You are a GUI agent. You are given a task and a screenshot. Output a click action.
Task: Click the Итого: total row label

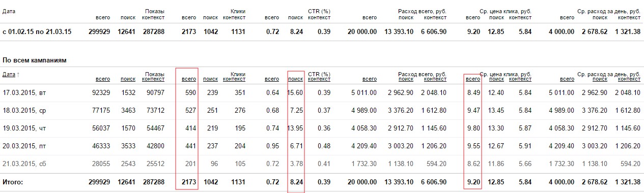(13, 182)
